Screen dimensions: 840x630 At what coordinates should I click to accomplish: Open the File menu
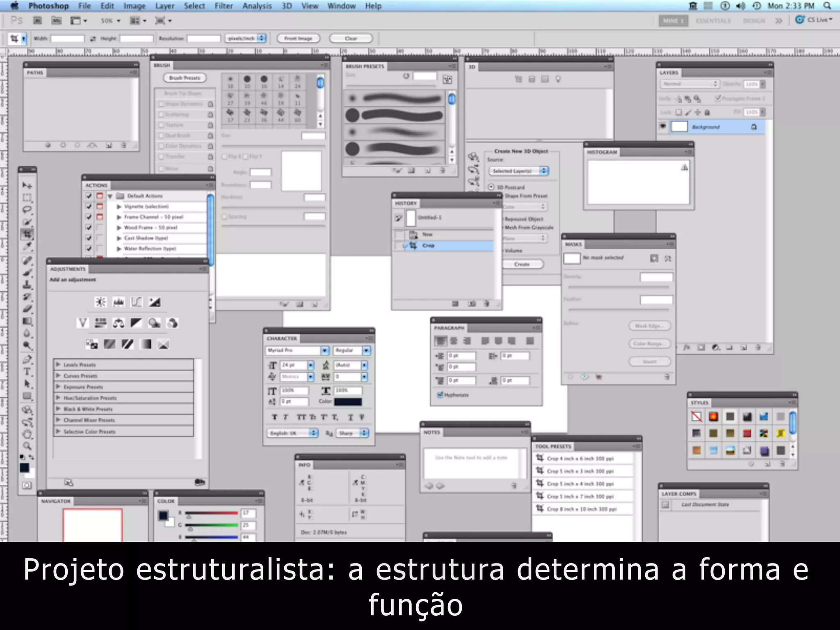click(84, 6)
